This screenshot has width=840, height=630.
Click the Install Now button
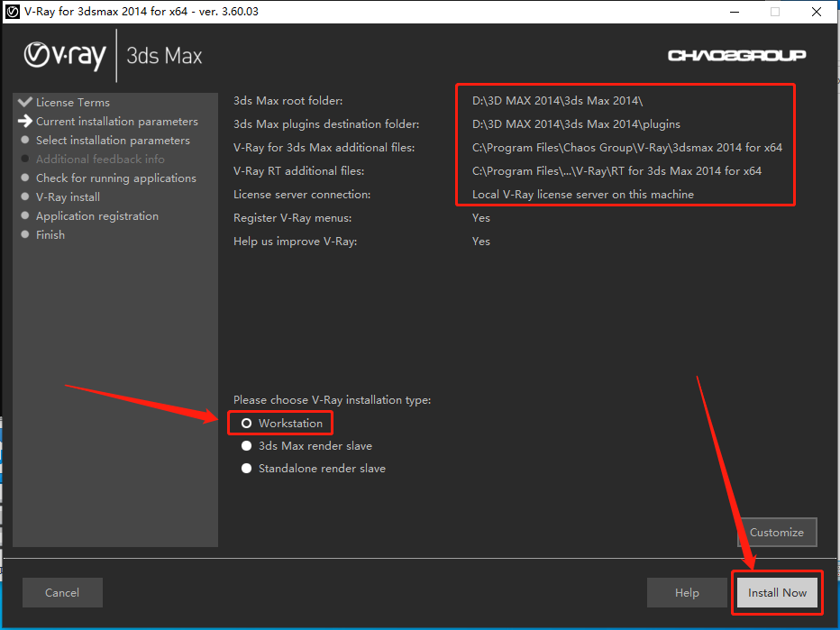[x=777, y=592]
